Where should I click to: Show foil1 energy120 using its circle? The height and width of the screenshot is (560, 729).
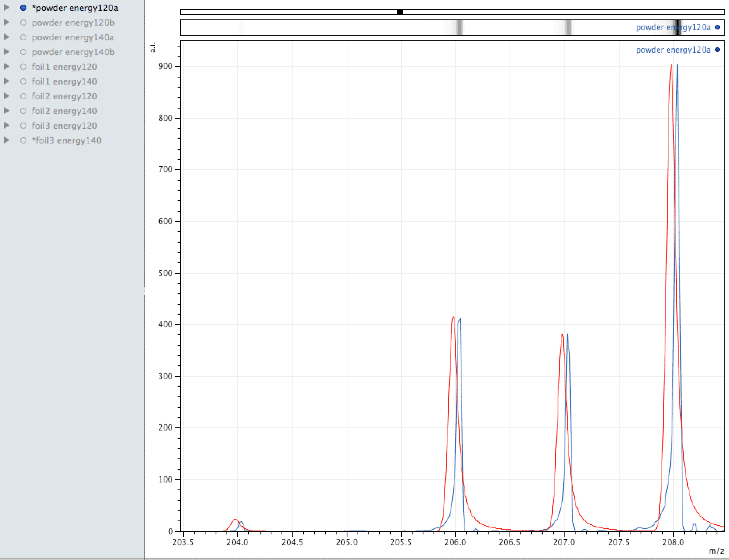pyautogui.click(x=23, y=67)
